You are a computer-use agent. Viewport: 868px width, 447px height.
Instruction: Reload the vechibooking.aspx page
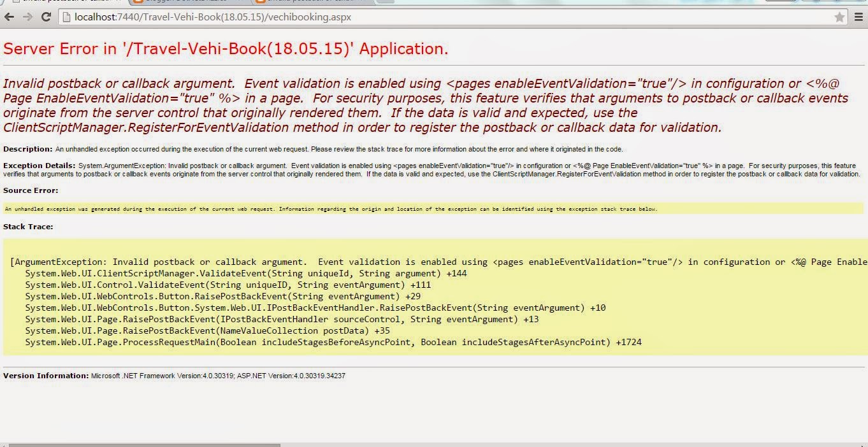(46, 17)
